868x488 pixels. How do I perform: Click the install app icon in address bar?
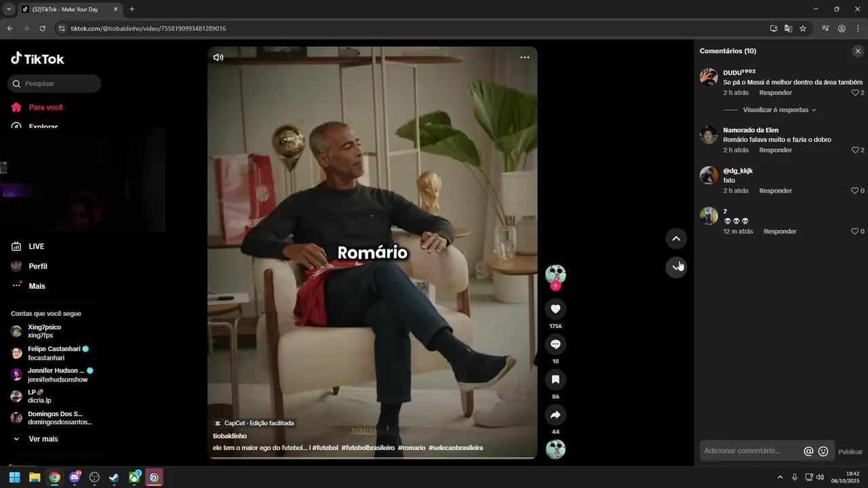coord(774,28)
